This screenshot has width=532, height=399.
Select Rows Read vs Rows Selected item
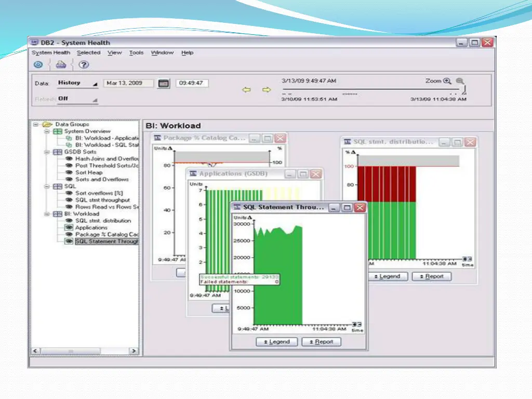(107, 207)
